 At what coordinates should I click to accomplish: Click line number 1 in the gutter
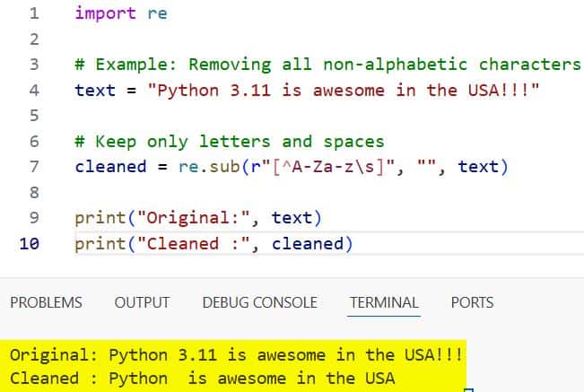33,13
